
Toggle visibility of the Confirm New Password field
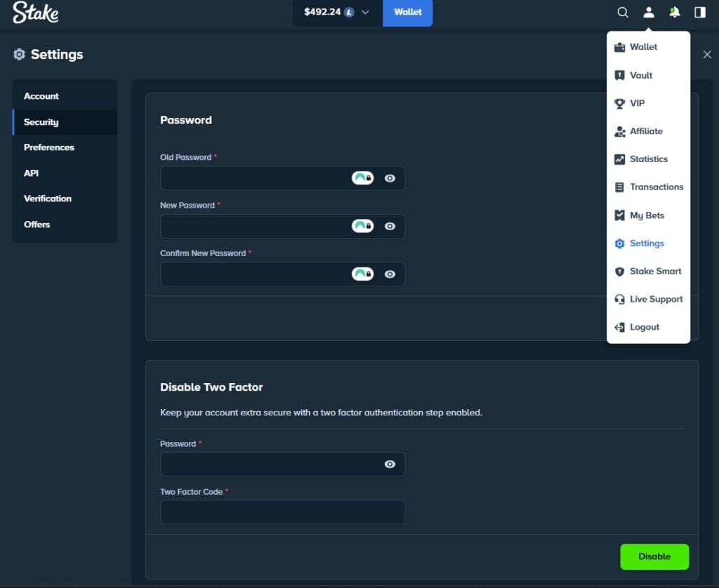click(x=390, y=274)
